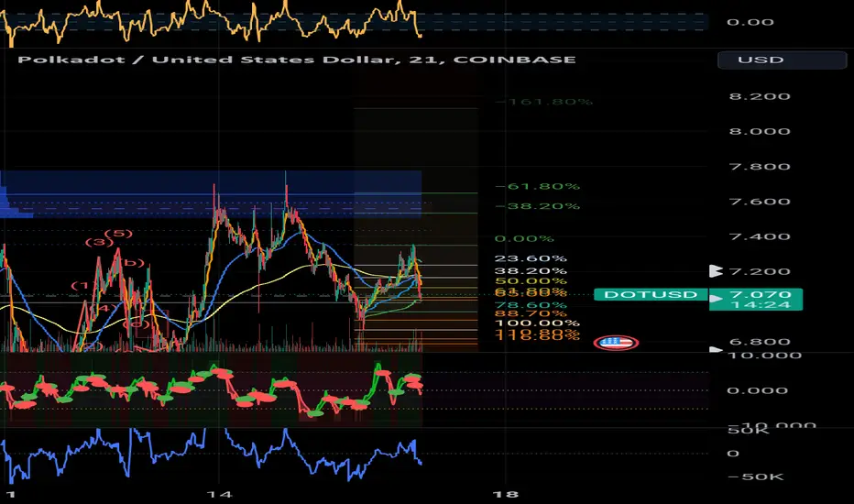Select the 6.800 price axis value

[x=760, y=342]
